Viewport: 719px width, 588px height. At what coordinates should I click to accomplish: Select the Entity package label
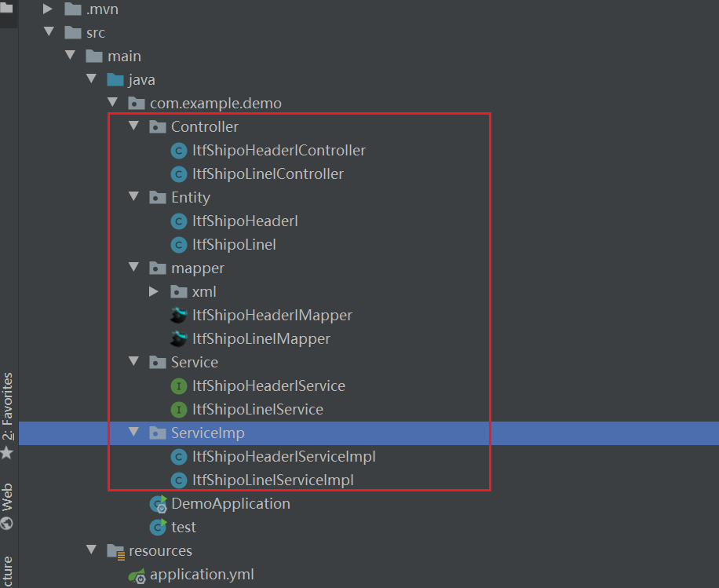tap(191, 197)
